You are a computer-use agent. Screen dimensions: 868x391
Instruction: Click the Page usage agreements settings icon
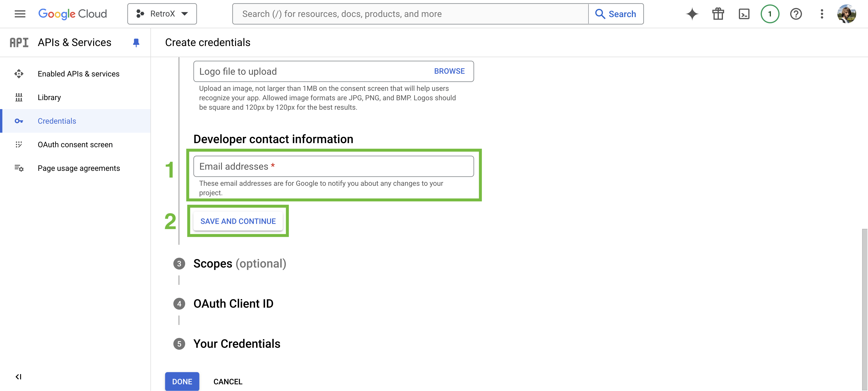coord(19,168)
